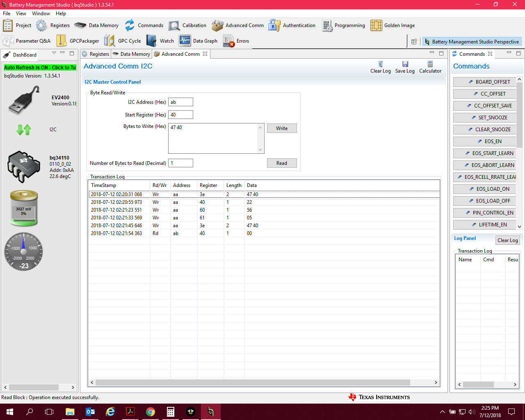Click the Open Perspective icon

(x=414, y=41)
